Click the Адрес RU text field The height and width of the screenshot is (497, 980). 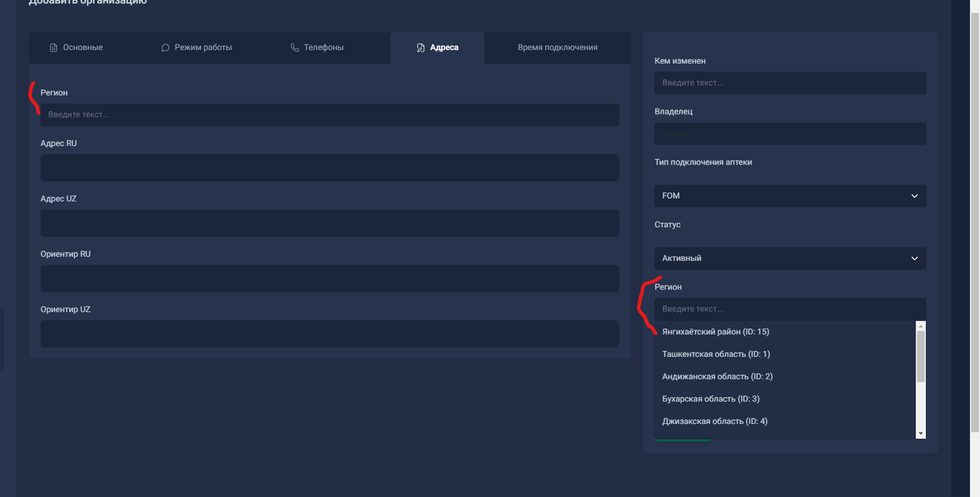tap(330, 168)
